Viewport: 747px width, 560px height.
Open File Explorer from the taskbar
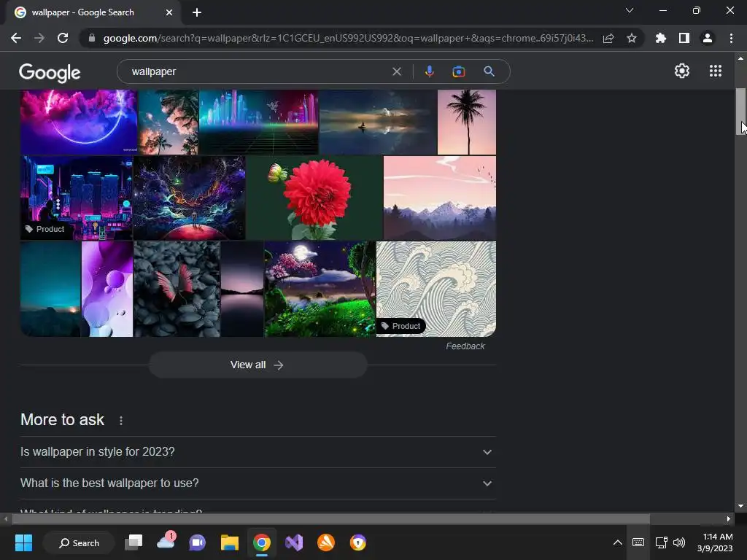(x=230, y=542)
